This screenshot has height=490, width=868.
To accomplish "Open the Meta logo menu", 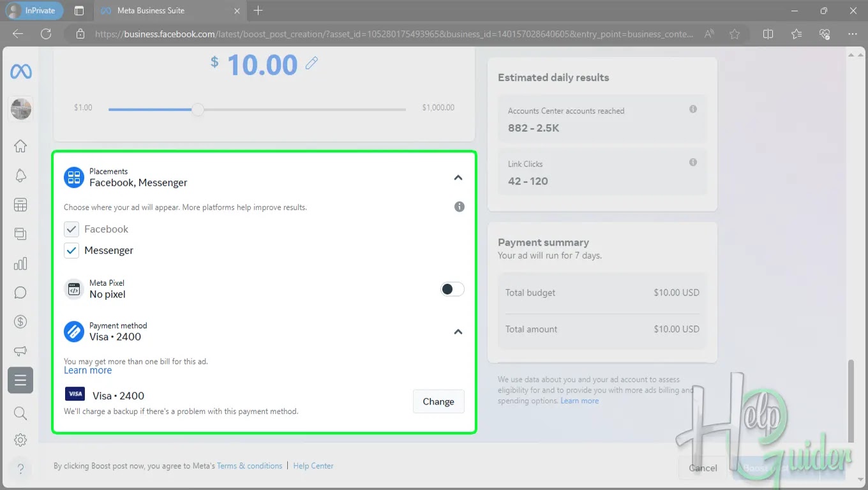I will pos(20,71).
